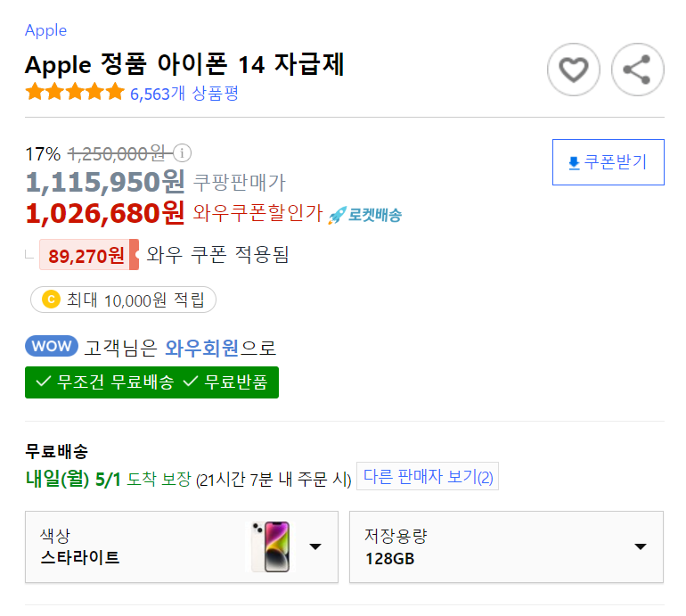Open the 스타라이트 color selector
The height and width of the screenshot is (616, 686).
click(x=182, y=546)
